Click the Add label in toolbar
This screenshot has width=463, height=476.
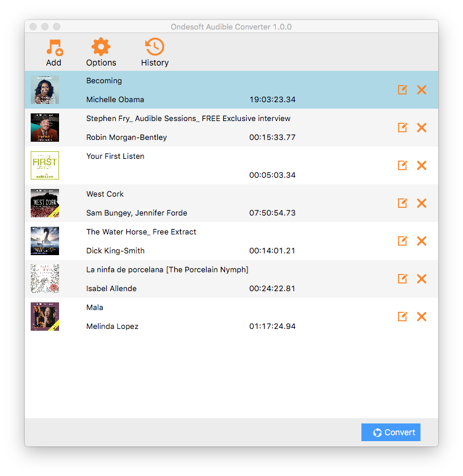coord(54,63)
